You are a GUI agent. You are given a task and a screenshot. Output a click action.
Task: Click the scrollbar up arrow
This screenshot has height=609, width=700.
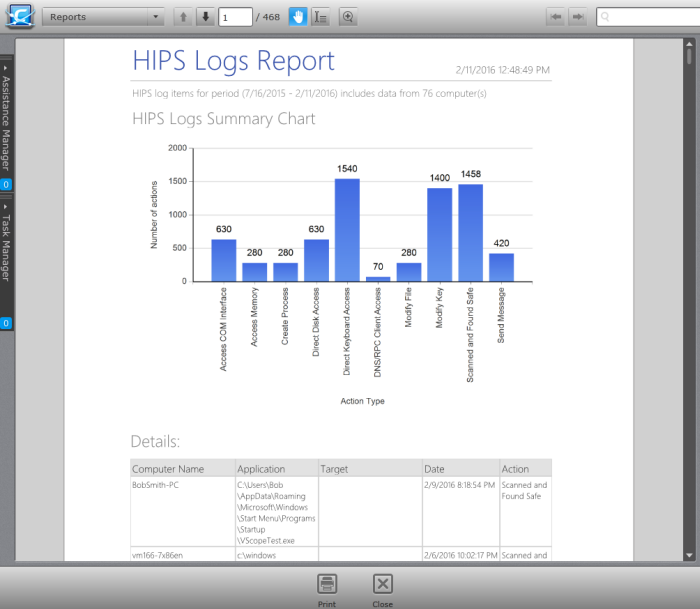point(689,44)
